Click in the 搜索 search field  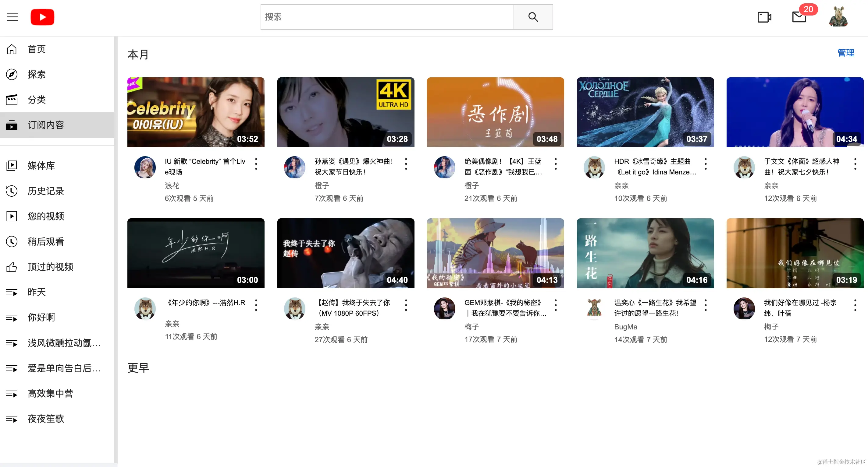(x=387, y=17)
